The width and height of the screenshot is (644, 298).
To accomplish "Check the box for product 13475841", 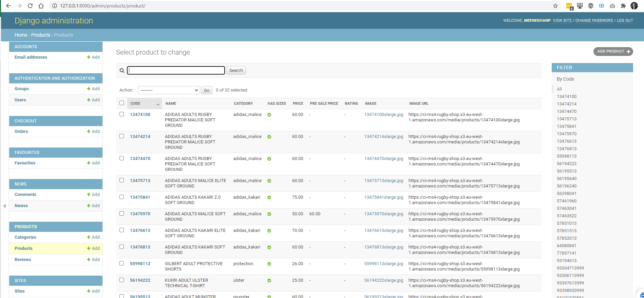I will (121, 197).
